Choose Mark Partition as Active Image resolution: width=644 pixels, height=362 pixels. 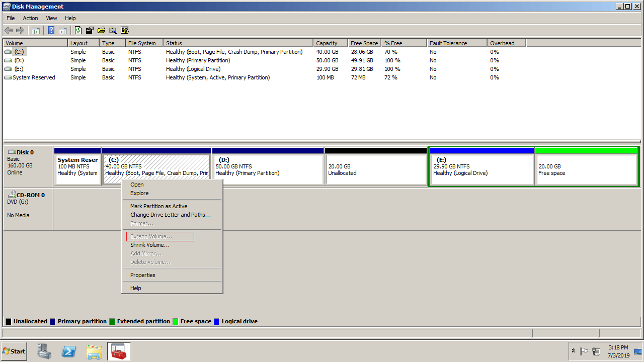coord(158,206)
